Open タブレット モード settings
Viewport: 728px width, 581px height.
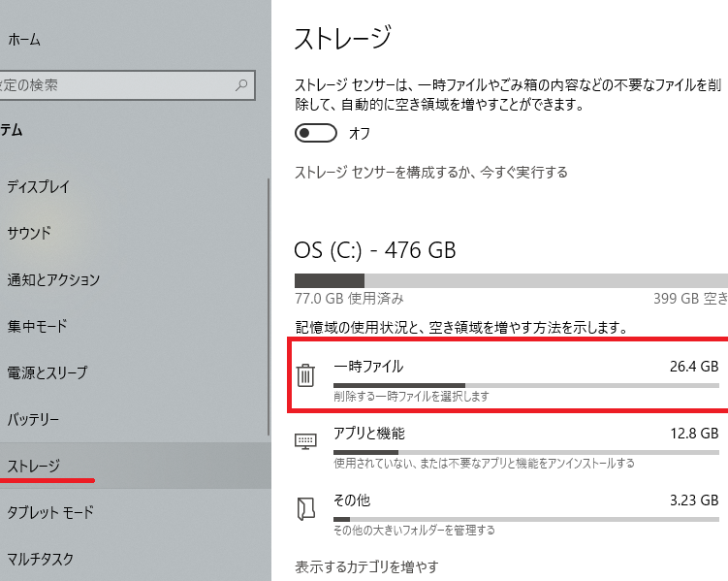point(50,512)
